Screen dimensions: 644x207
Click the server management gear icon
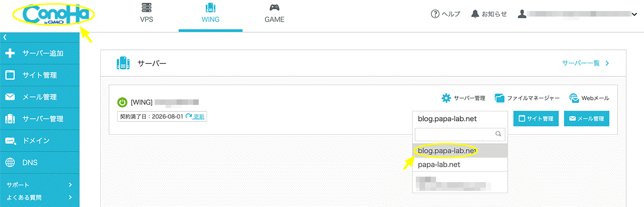[x=446, y=98]
